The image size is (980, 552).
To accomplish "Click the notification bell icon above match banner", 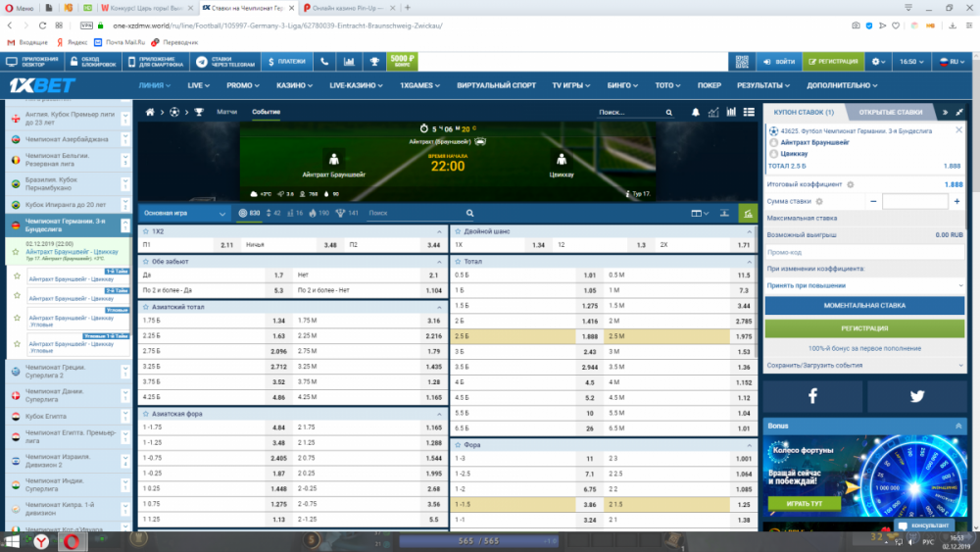I will 698,112.
